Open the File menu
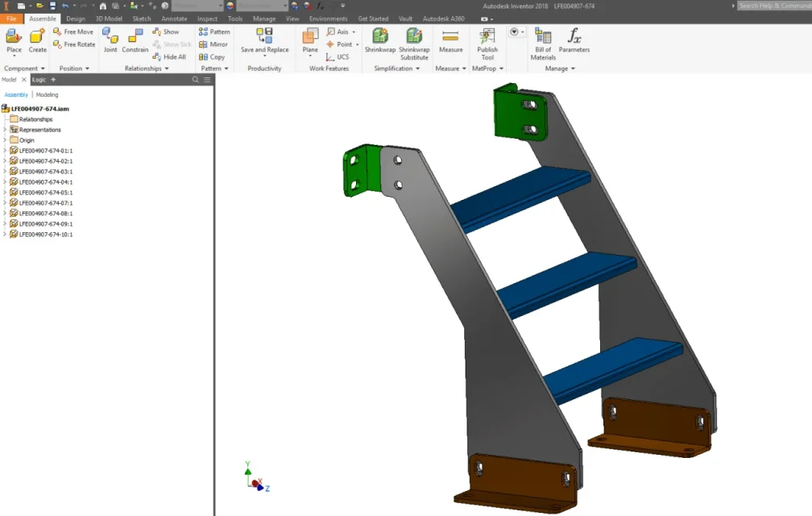The image size is (812, 516). tap(11, 19)
